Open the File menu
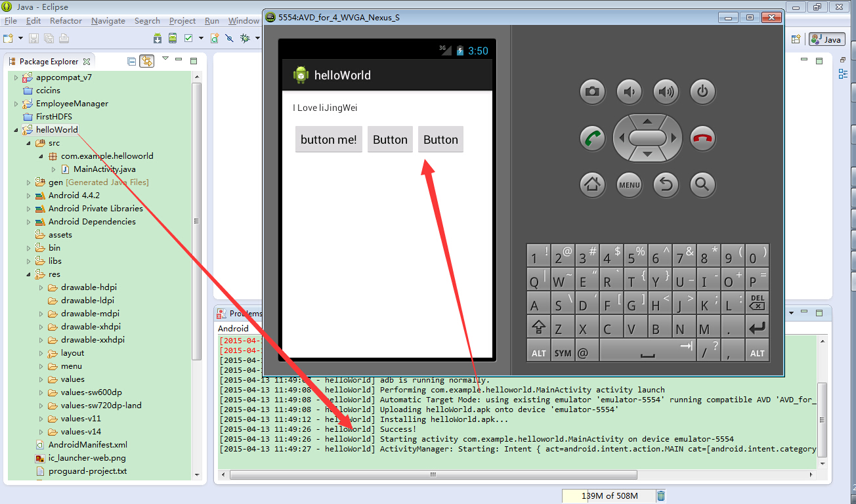 pyautogui.click(x=11, y=21)
